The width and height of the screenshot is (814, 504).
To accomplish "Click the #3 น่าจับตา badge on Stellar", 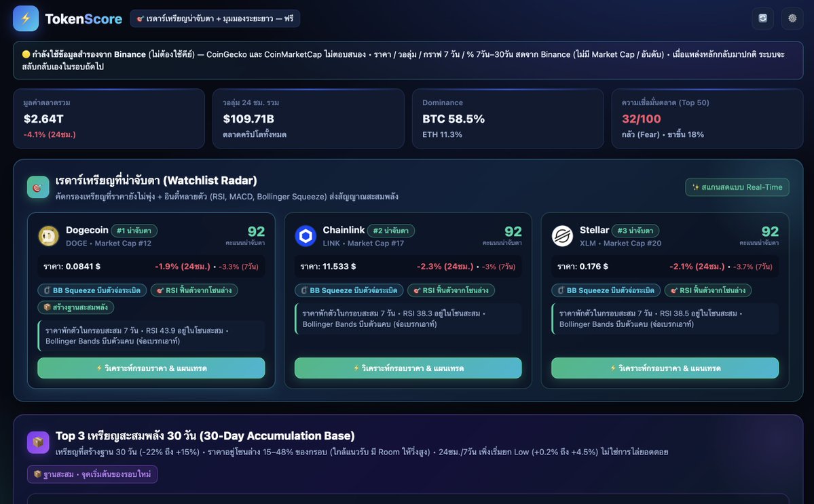I will [x=635, y=231].
